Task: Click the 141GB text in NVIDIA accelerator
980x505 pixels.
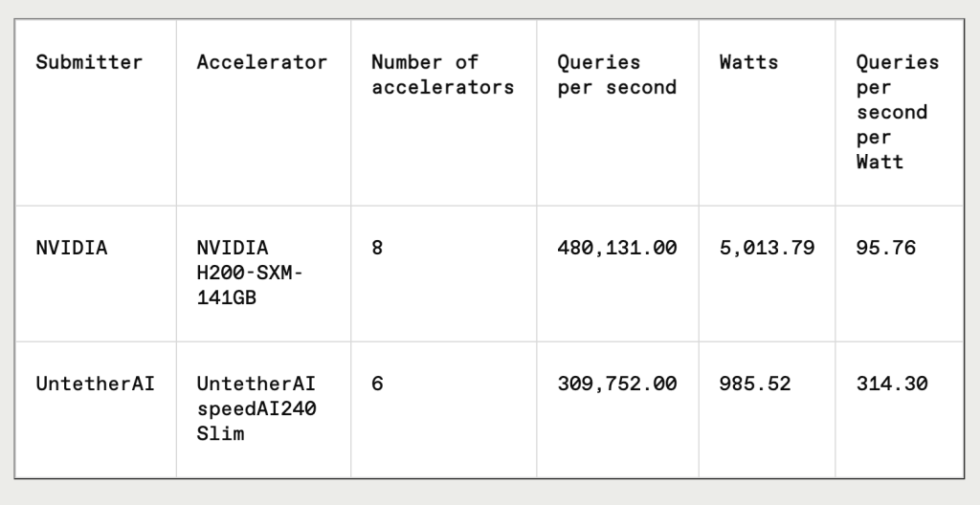Action: (226, 298)
